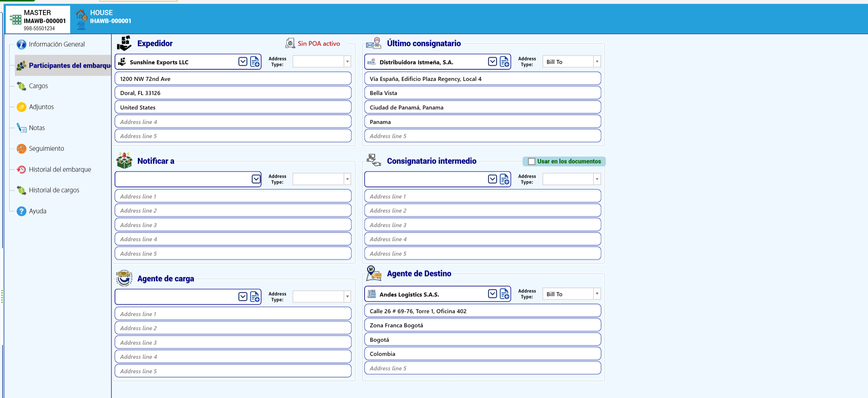Expand the Último consignatario entity chevron
Image resolution: width=868 pixels, height=398 pixels.
[492, 62]
